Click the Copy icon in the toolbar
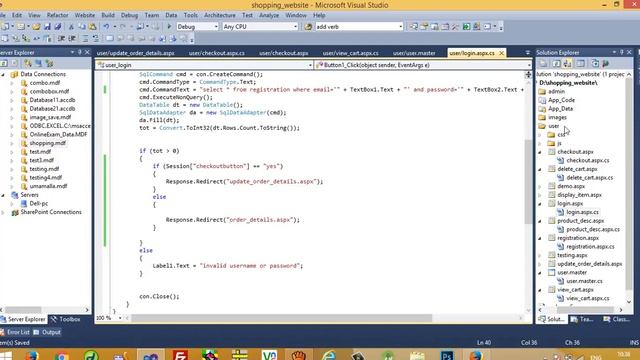 pyautogui.click(x=82, y=27)
